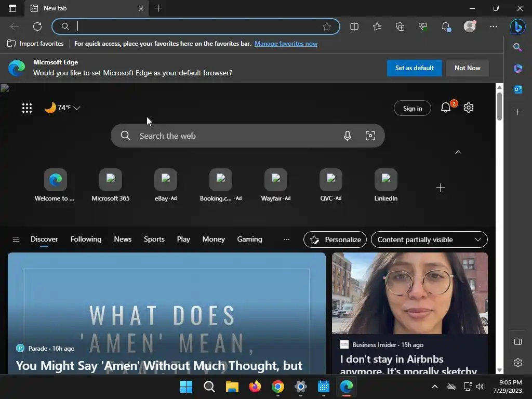Open the Gaming tab
532x399 pixels.
click(249, 239)
